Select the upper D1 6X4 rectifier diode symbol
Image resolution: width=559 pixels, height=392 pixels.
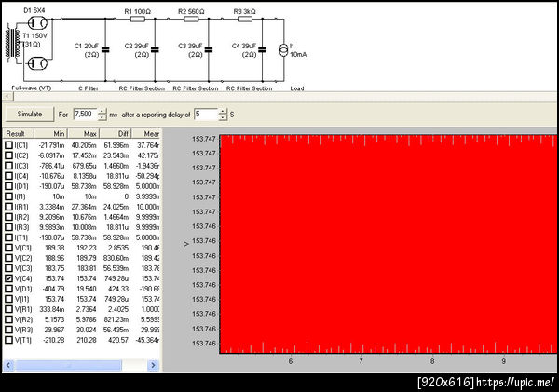[x=37, y=23]
